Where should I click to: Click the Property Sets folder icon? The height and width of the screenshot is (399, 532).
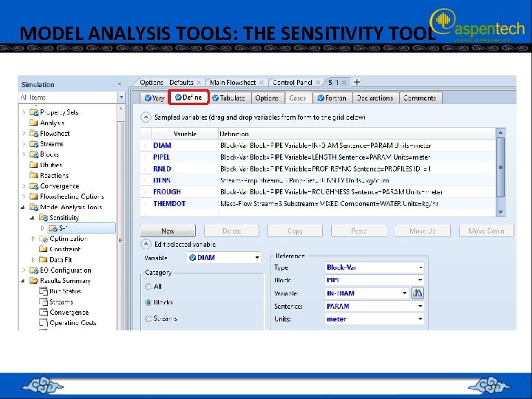coord(33,112)
